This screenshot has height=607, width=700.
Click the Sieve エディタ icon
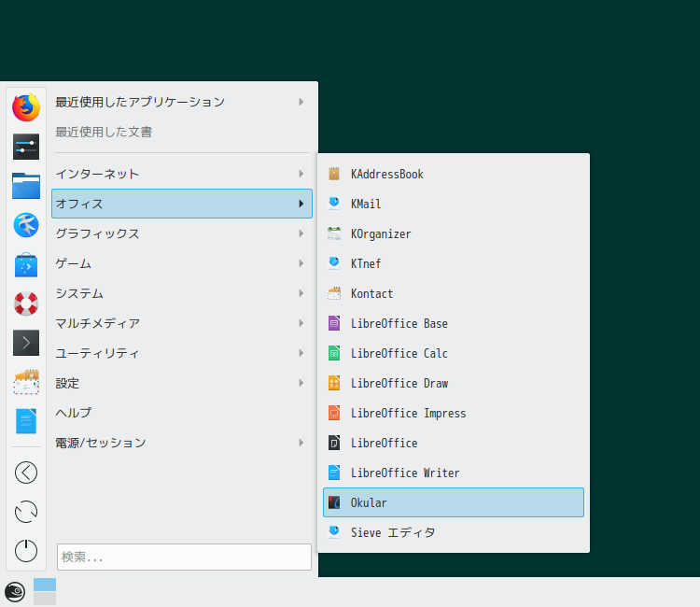point(334,532)
